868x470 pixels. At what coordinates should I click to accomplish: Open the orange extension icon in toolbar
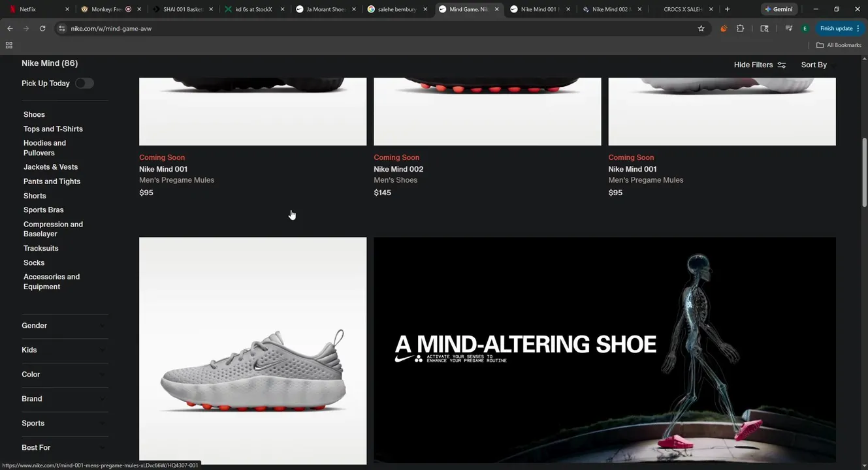tap(724, 29)
